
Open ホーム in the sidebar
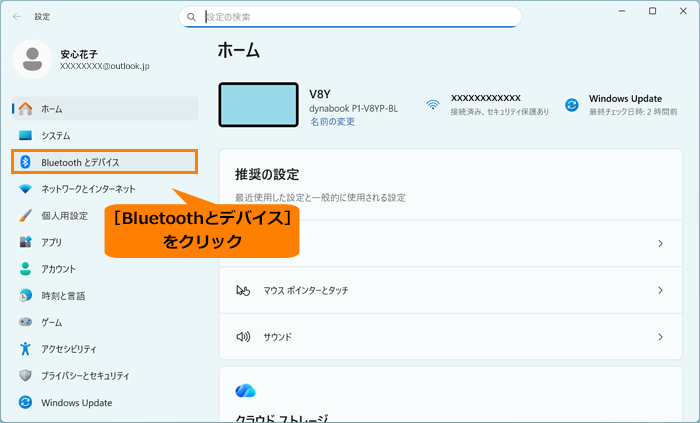105,108
